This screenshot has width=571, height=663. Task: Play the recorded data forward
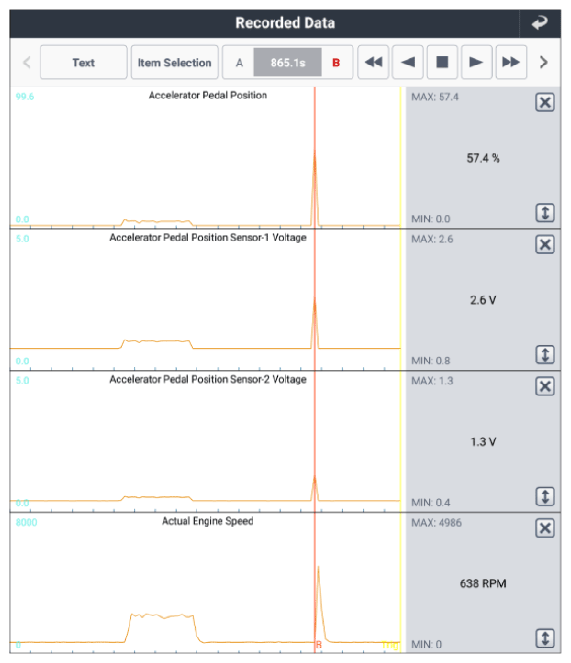pyautogui.click(x=477, y=62)
